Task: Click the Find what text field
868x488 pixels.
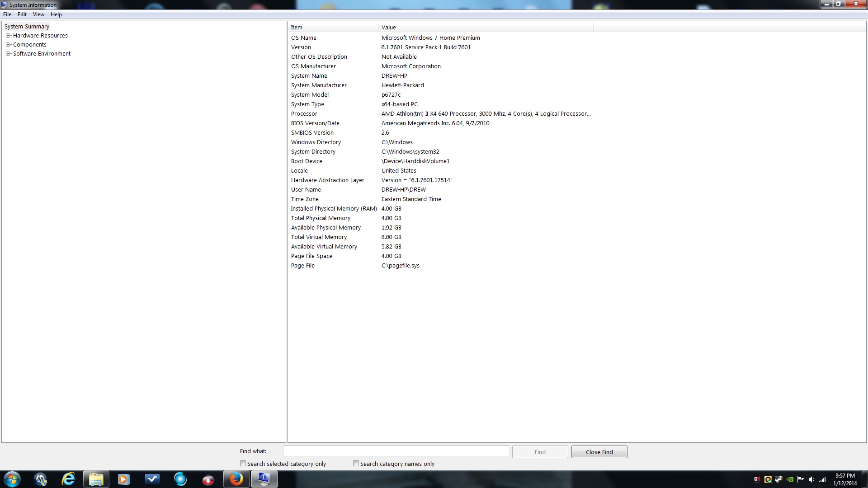Action: click(396, 451)
